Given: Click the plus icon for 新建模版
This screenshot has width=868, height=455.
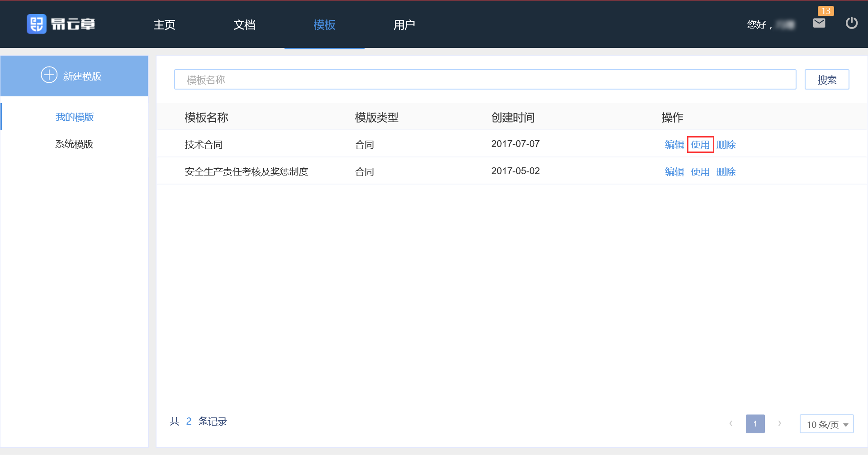Looking at the screenshot, I should 49,75.
